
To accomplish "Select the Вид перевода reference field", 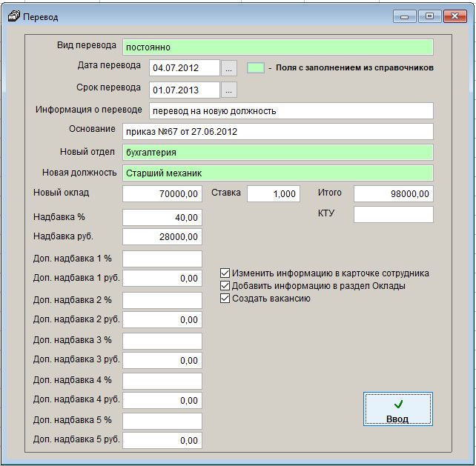I will 277,47.
